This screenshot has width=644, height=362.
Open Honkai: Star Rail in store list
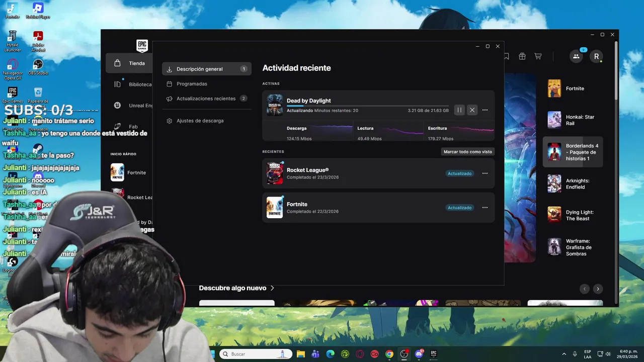573,120
